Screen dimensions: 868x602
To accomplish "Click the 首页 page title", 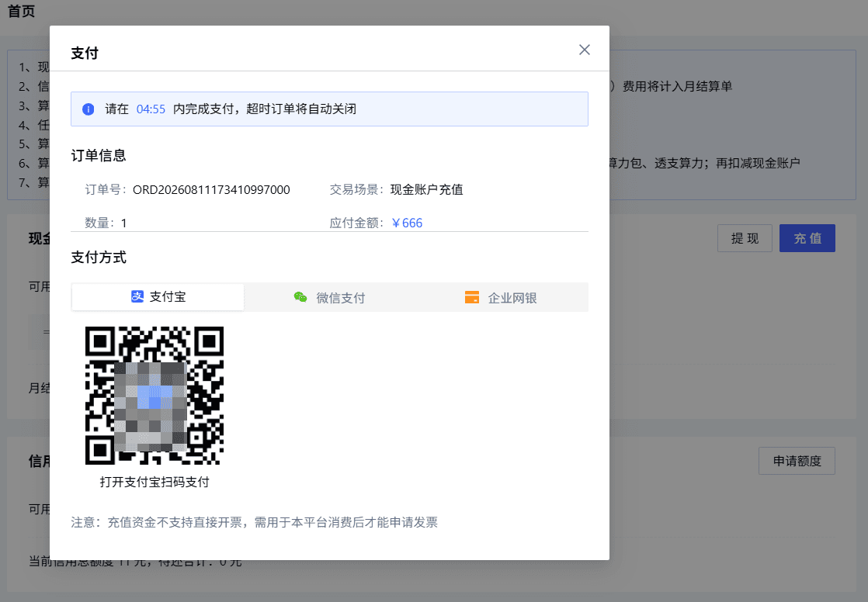I will coord(21,11).
